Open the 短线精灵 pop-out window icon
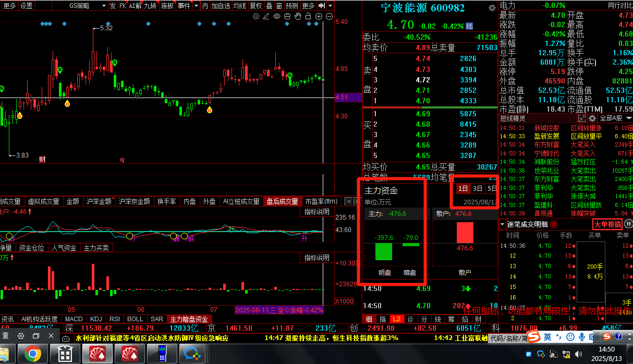633x364 pixels. click(x=582, y=118)
